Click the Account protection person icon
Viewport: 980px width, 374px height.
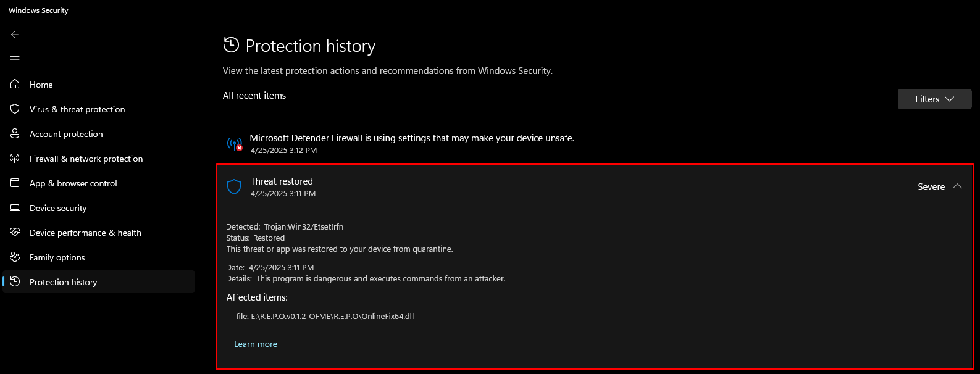coord(15,133)
